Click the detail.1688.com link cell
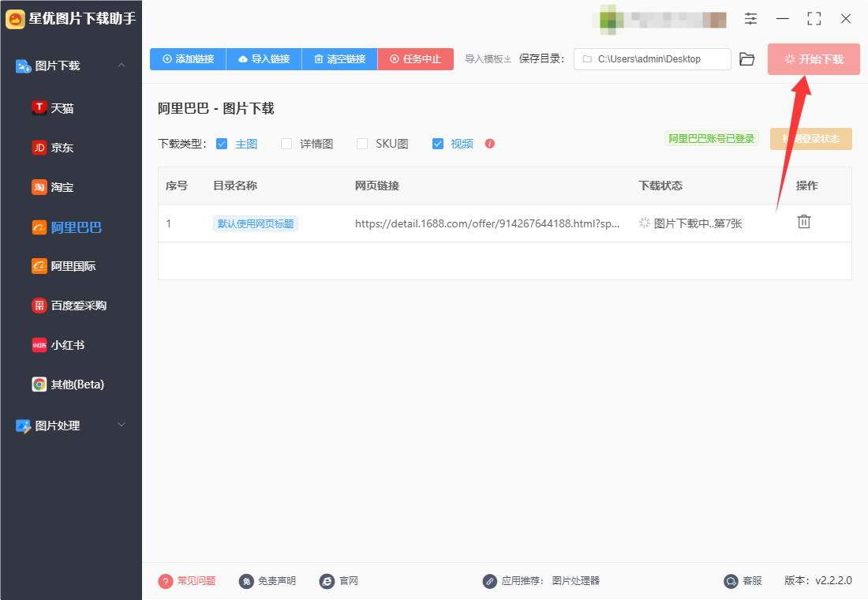The image size is (868, 600). coord(487,223)
